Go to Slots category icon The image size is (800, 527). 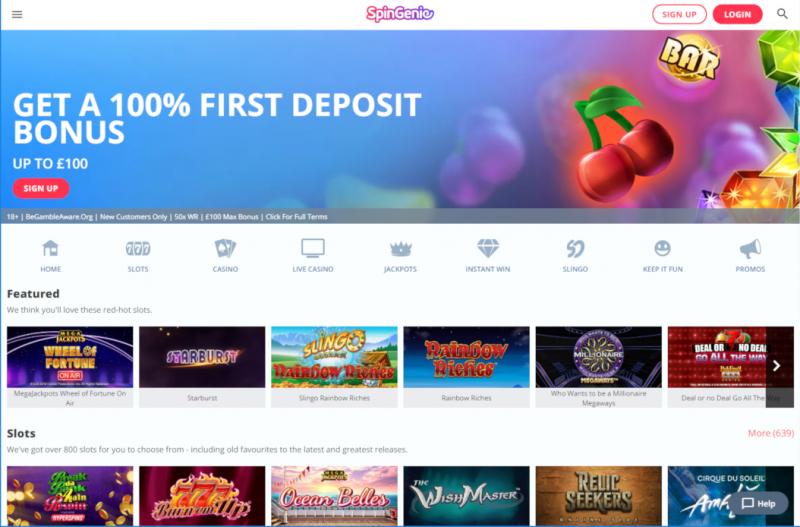[x=138, y=248]
